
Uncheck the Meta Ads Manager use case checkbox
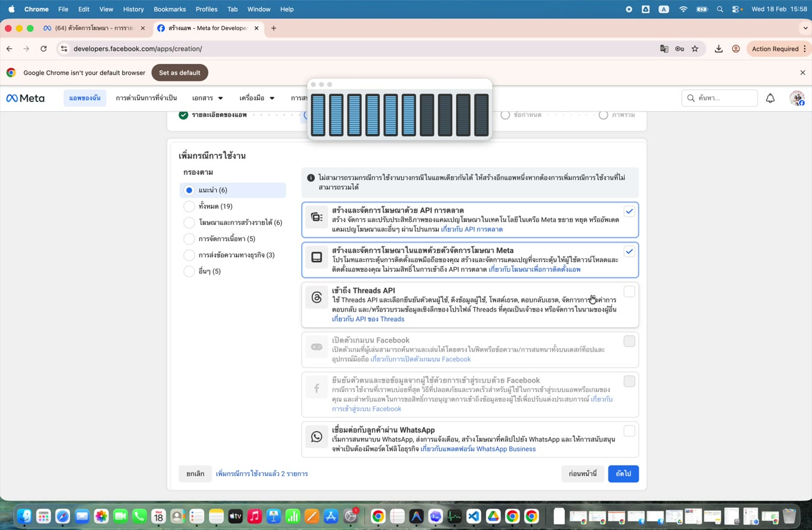pyautogui.click(x=629, y=251)
